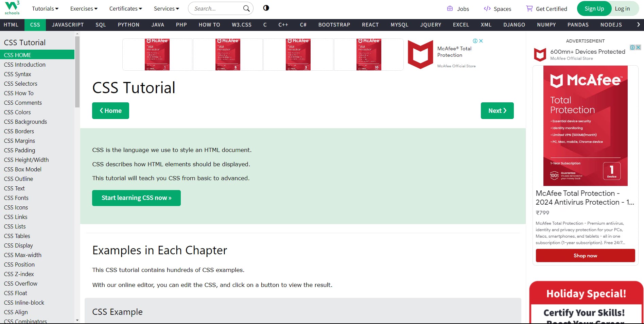Open the PYTHON topic tab
This screenshot has height=324, width=644.
128,25
